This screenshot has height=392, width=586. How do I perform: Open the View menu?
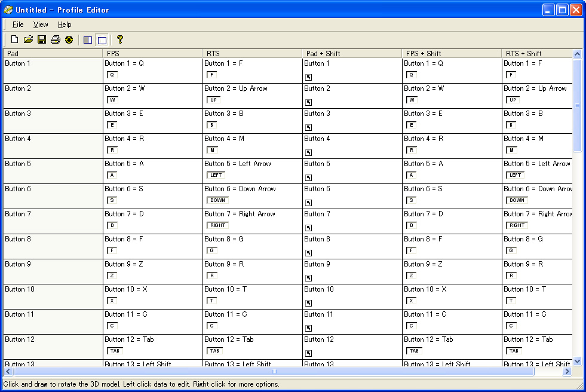tap(41, 24)
